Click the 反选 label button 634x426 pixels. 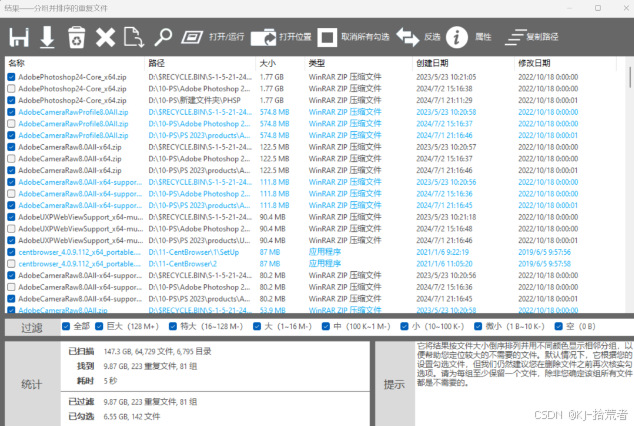[x=432, y=37]
